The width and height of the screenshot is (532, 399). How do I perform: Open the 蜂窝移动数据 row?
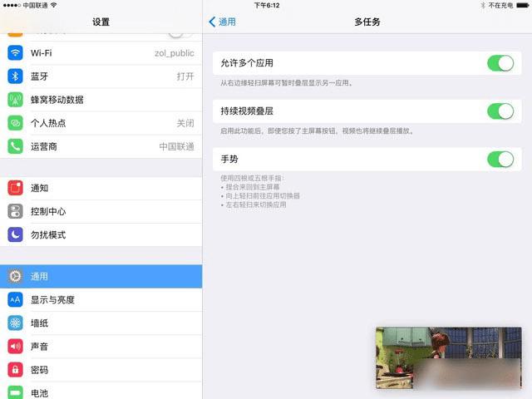pyautogui.click(x=101, y=100)
